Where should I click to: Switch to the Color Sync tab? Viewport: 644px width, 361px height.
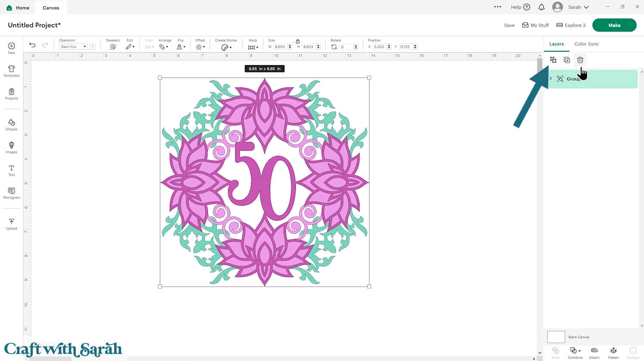click(586, 44)
